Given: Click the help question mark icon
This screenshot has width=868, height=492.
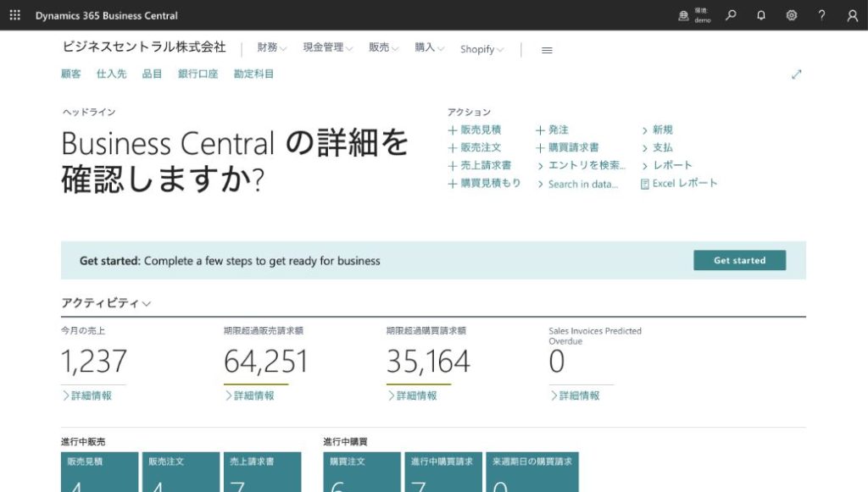Looking at the screenshot, I should [821, 15].
